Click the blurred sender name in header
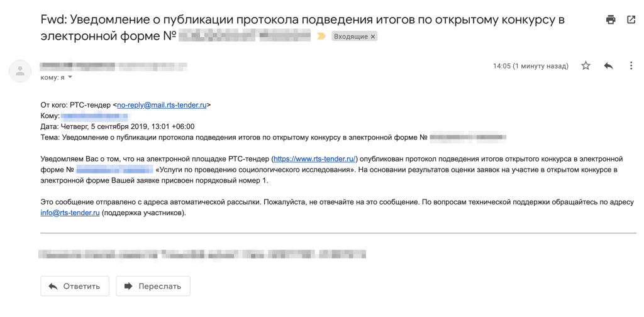This screenshot has height=317, width=644. pos(113,65)
